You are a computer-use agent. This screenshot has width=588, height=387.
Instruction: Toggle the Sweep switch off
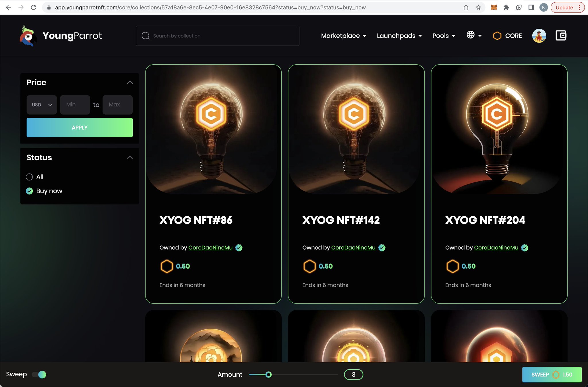pos(39,374)
